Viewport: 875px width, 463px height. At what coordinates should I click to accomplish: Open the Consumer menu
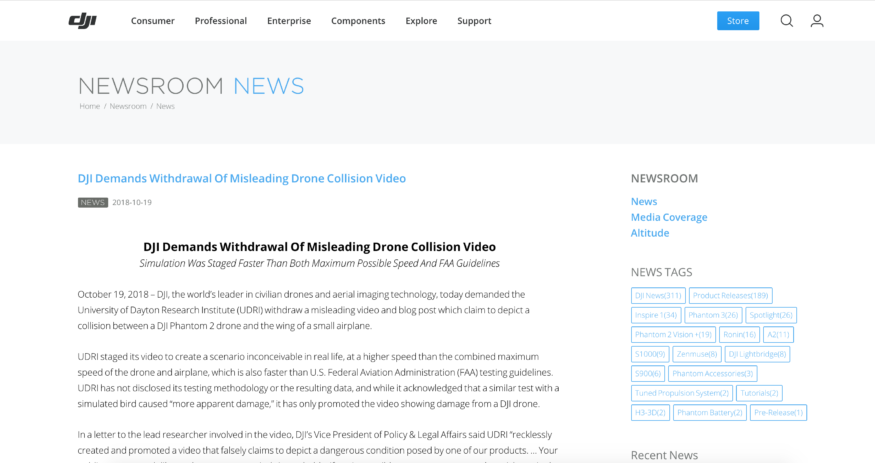click(152, 21)
